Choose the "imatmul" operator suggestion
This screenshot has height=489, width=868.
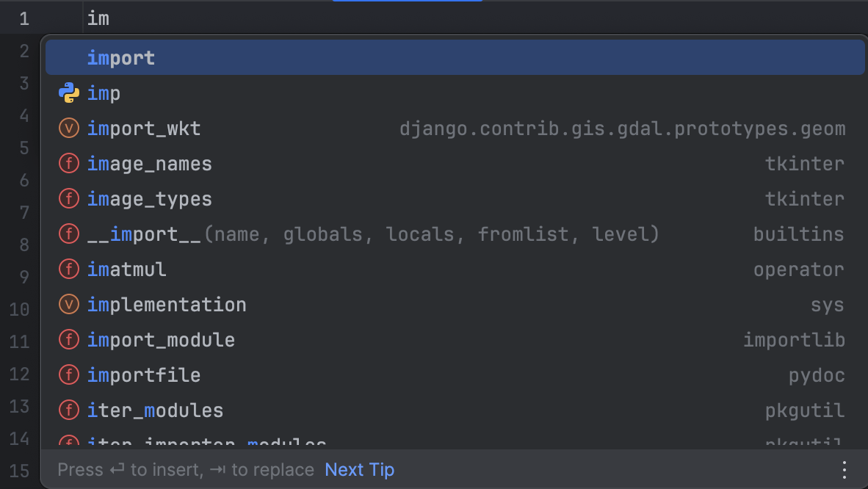coord(126,269)
